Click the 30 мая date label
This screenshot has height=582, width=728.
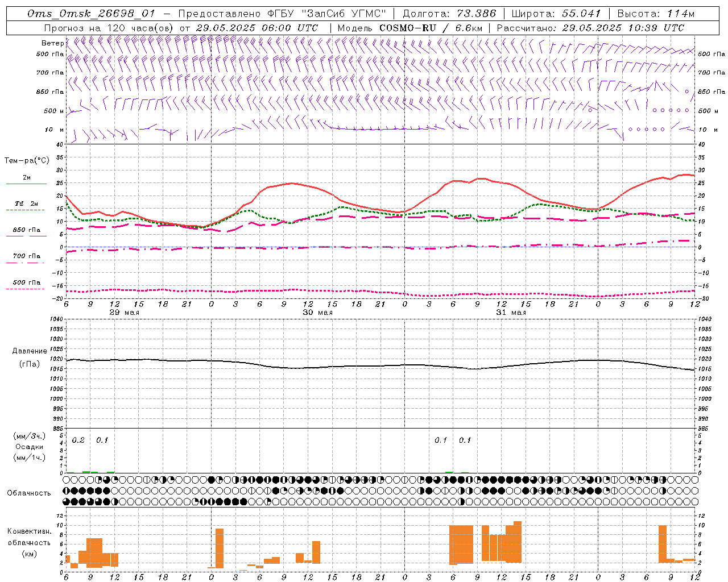click(x=318, y=313)
